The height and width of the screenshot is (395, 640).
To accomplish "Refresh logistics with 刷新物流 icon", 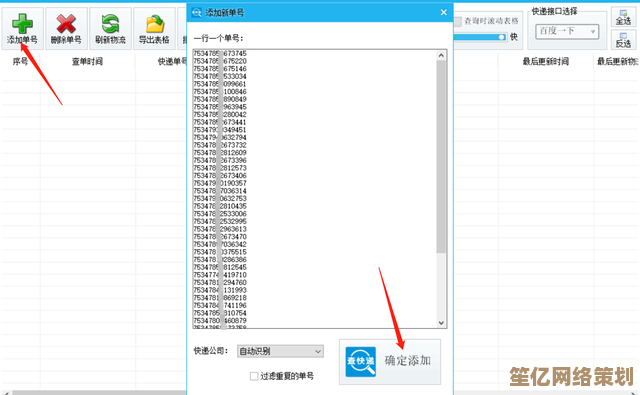I will (110, 23).
